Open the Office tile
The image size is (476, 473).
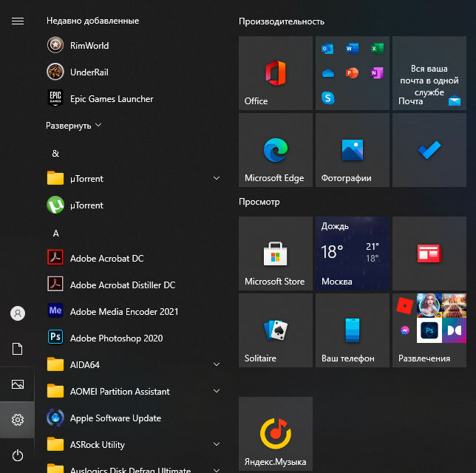pyautogui.click(x=276, y=73)
